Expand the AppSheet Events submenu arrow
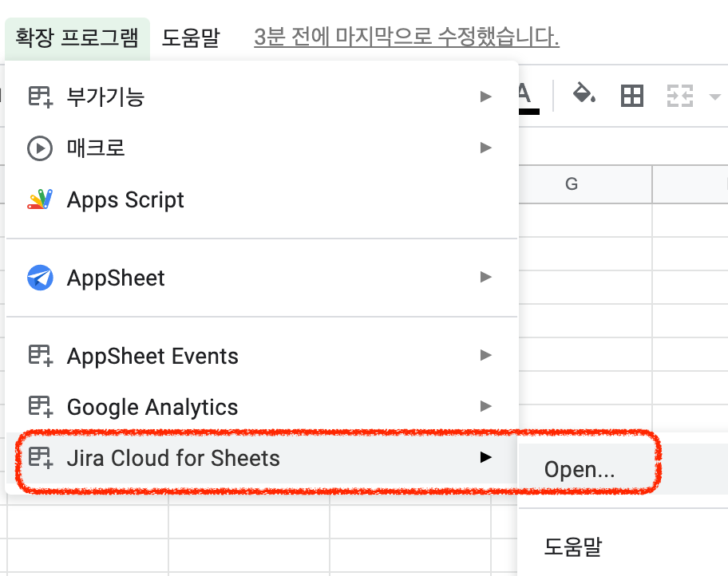The image size is (728, 576). pyautogui.click(x=485, y=355)
